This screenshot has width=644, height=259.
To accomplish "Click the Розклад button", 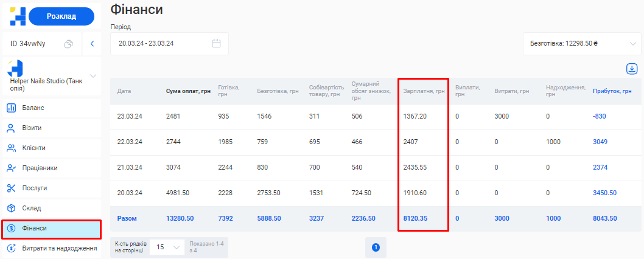I will point(61,16).
